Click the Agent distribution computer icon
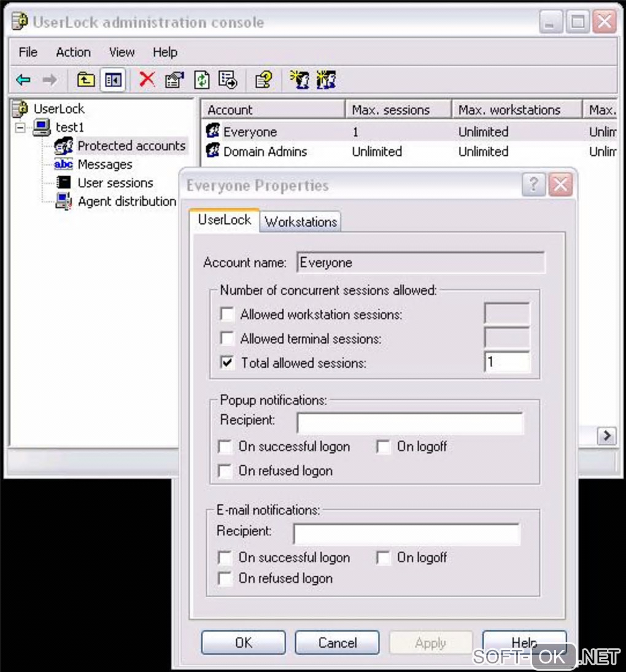The width and height of the screenshot is (626, 672). tap(64, 201)
